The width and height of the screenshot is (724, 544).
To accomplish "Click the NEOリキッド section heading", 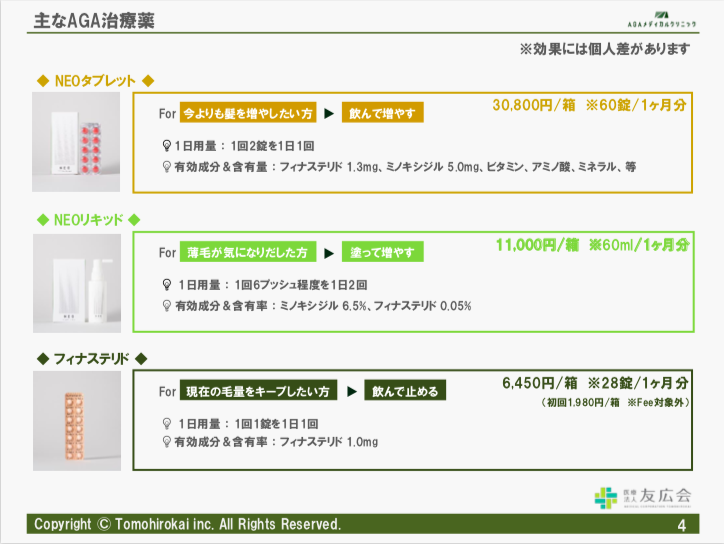I will (x=89, y=220).
